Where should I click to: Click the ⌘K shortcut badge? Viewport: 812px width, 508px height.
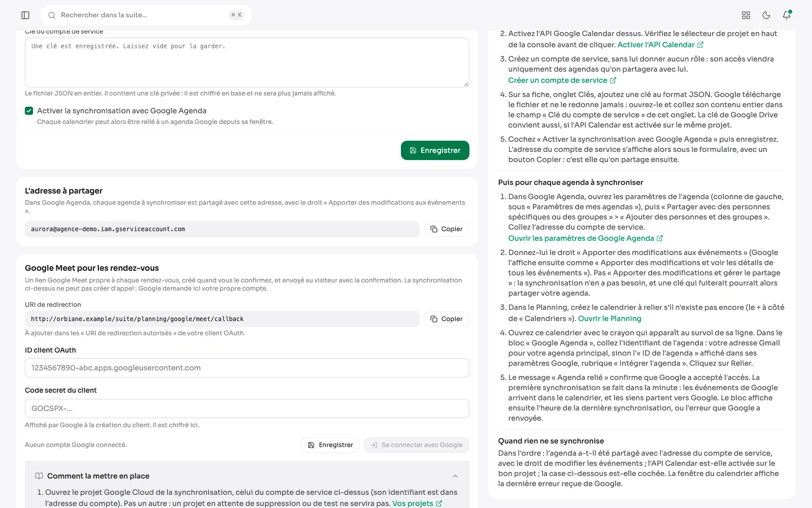pyautogui.click(x=236, y=15)
